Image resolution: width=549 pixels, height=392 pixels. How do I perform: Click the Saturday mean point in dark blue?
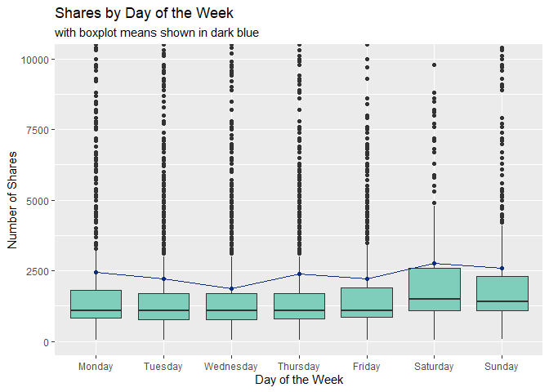click(x=435, y=264)
